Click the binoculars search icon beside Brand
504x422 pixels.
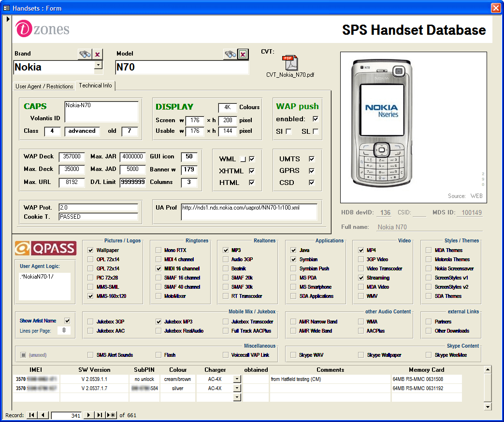tap(85, 54)
